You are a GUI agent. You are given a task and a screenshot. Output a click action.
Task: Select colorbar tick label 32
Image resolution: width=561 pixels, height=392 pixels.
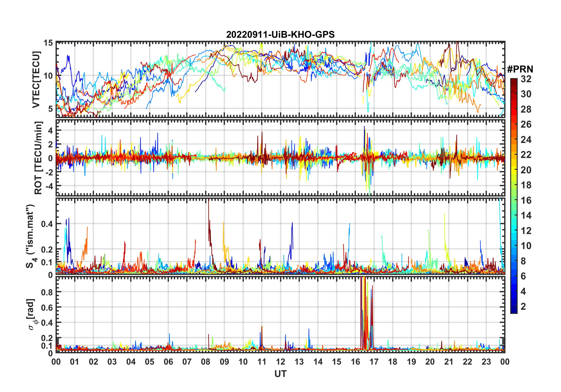point(526,79)
